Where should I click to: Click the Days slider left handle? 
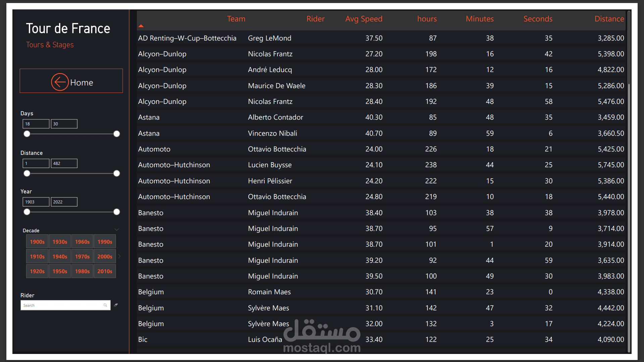tap(27, 134)
